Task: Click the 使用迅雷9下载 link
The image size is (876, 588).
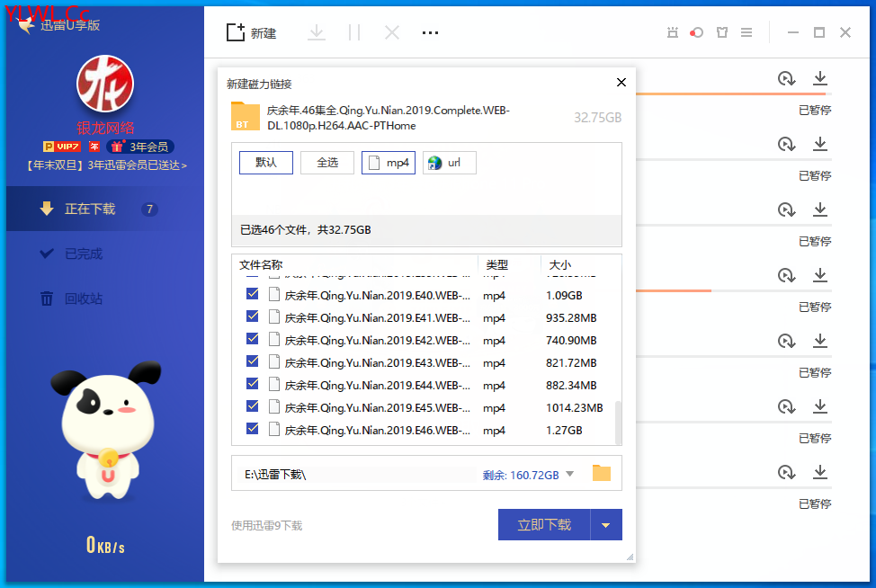Action: coord(266,525)
